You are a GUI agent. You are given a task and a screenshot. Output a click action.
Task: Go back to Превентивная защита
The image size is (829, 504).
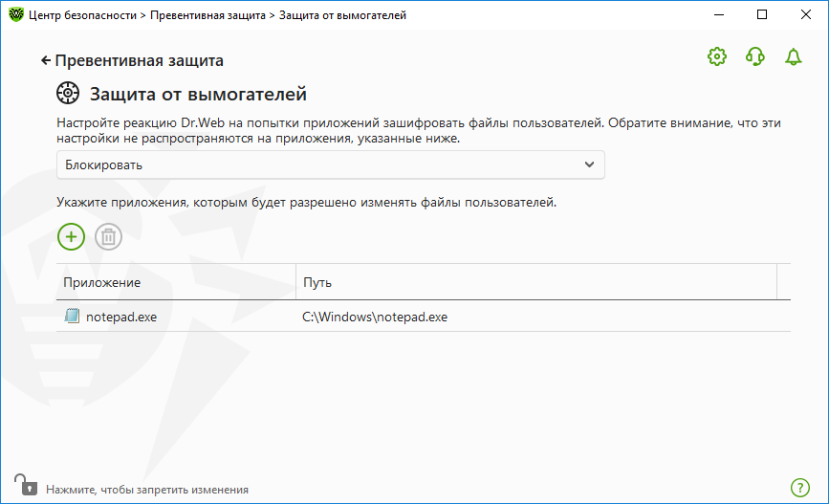pos(132,61)
